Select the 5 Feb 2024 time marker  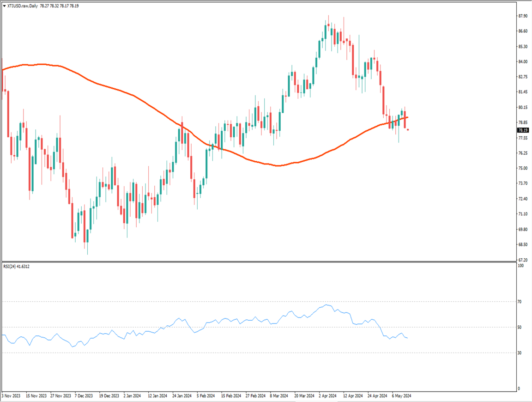(206, 396)
